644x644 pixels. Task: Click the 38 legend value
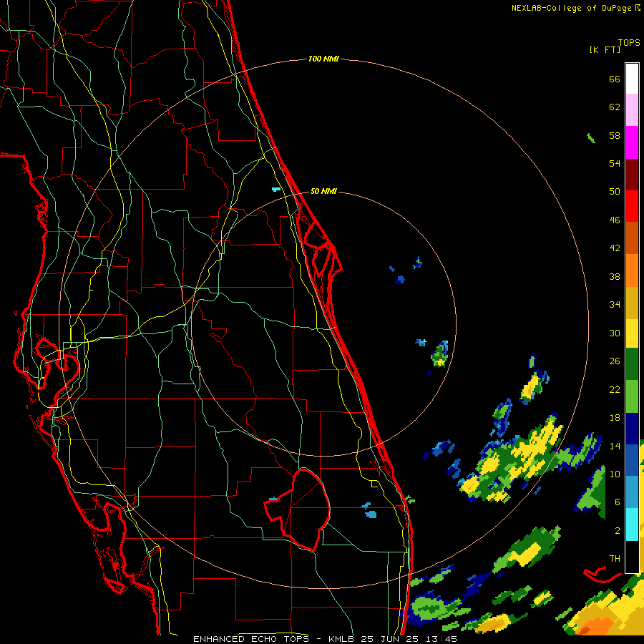click(615, 276)
